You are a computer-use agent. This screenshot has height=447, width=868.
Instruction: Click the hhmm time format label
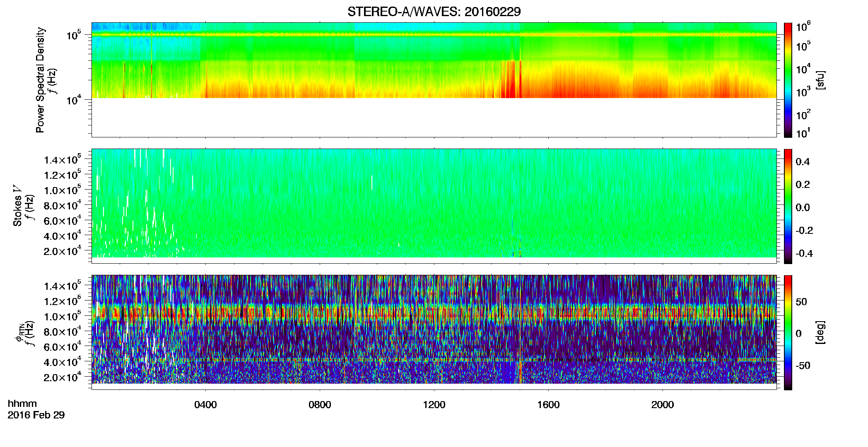[22, 404]
